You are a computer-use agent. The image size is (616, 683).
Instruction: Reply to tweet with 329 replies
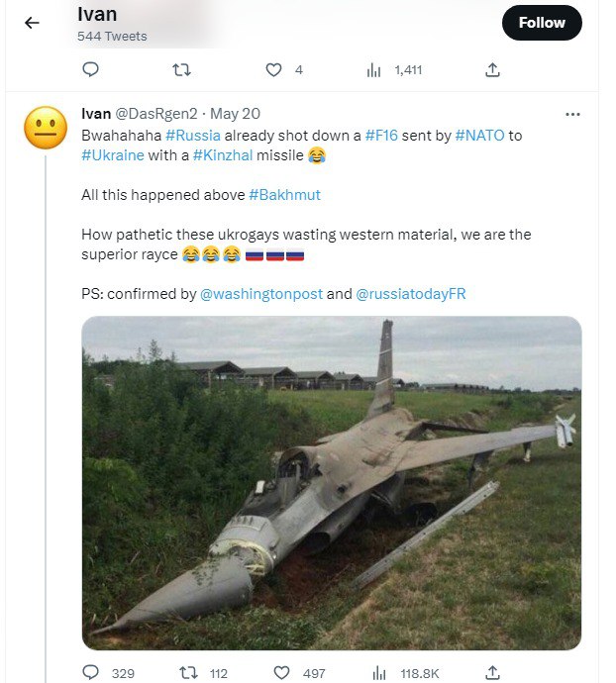[x=91, y=673]
